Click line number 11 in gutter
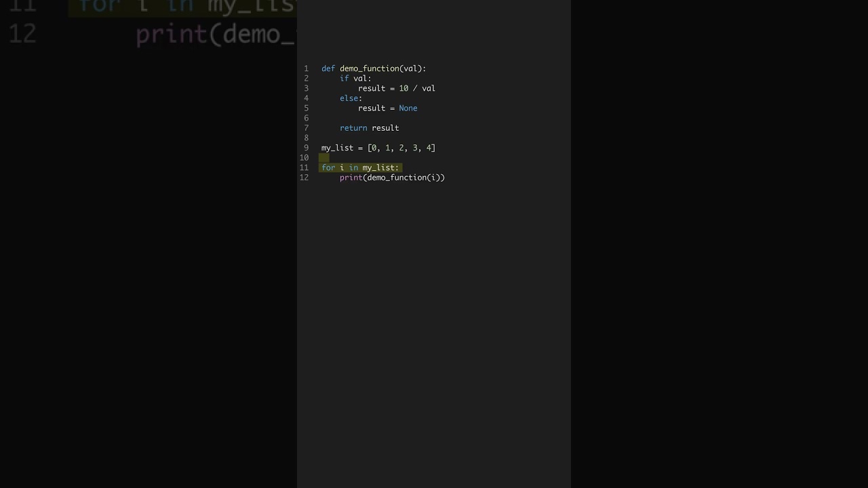Image resolution: width=868 pixels, height=488 pixels. [304, 167]
